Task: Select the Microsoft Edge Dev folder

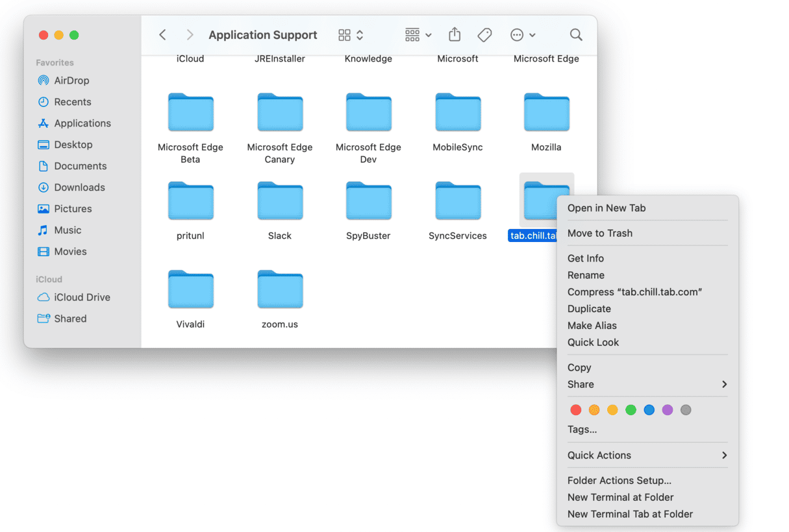Action: [x=368, y=113]
